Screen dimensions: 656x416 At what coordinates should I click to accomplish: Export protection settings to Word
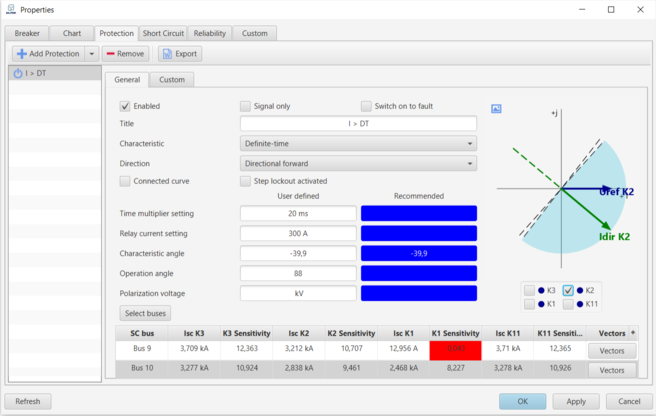(x=180, y=54)
